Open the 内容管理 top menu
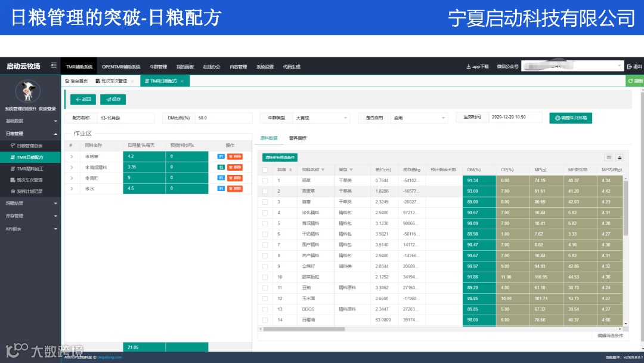 click(x=238, y=67)
